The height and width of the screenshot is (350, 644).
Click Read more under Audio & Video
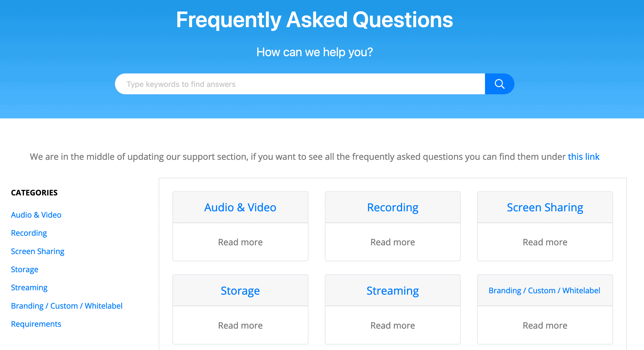tap(240, 242)
